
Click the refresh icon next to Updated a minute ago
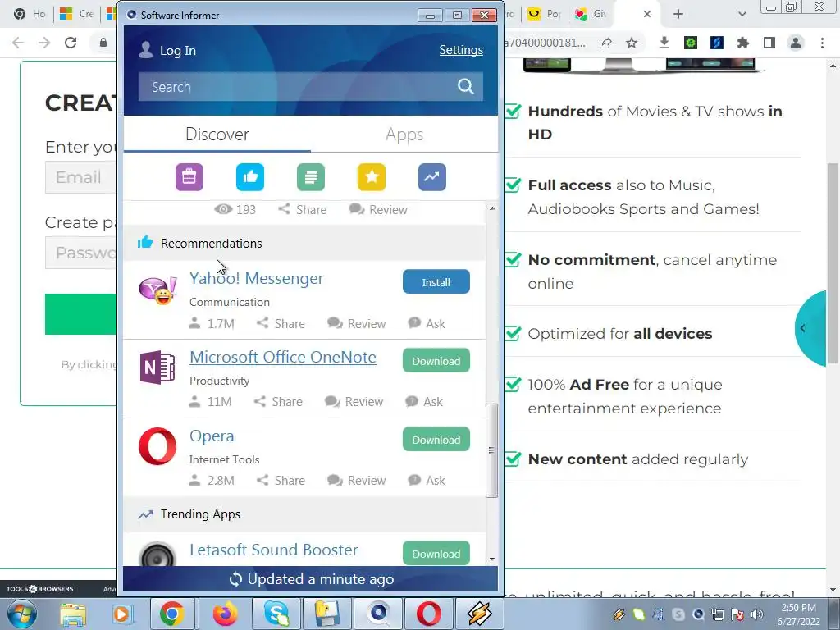pyautogui.click(x=235, y=579)
